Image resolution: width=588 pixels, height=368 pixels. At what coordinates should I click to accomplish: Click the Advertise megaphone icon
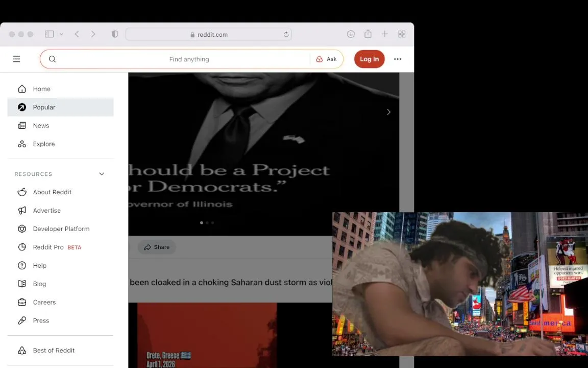click(x=22, y=211)
